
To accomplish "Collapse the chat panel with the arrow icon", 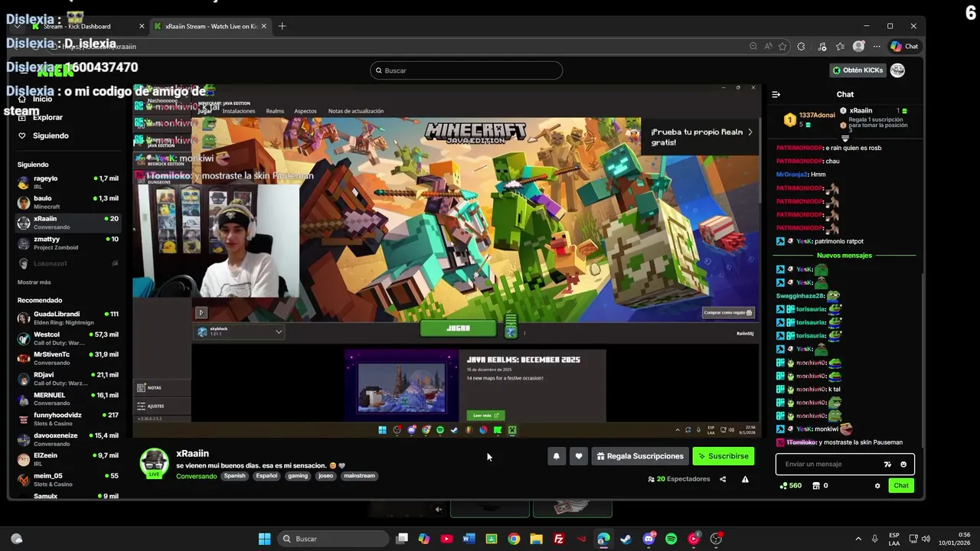I will (x=776, y=94).
